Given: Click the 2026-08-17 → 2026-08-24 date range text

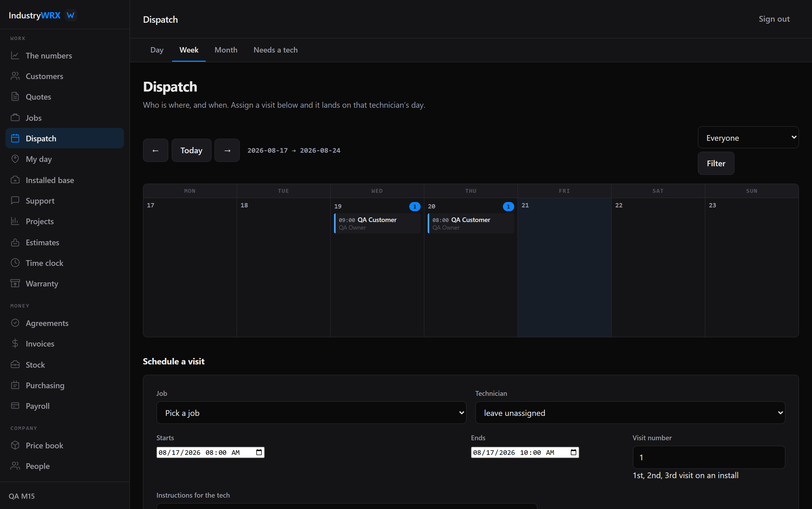Looking at the screenshot, I should tap(294, 151).
